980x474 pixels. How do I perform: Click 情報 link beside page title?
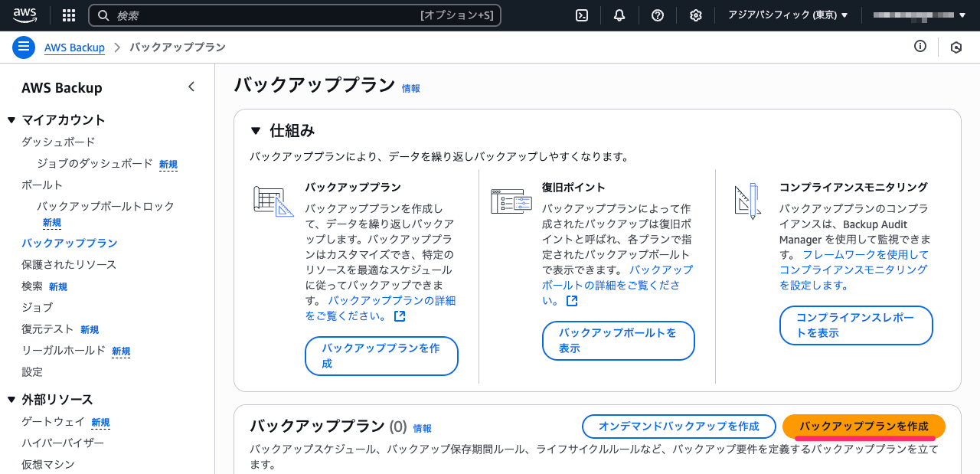(x=411, y=88)
